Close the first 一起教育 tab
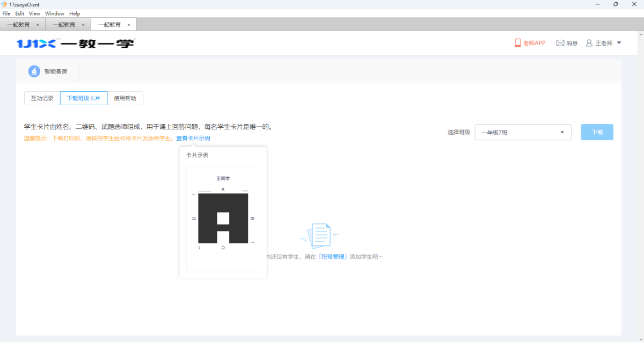Screen dimensions: 644x342 click(x=38, y=25)
